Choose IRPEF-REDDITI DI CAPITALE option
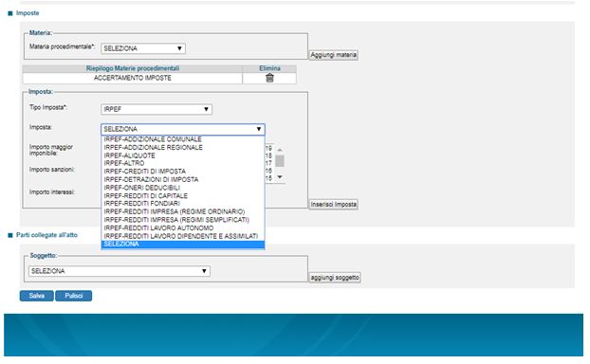Screen dimensions: 590x364 183,195
